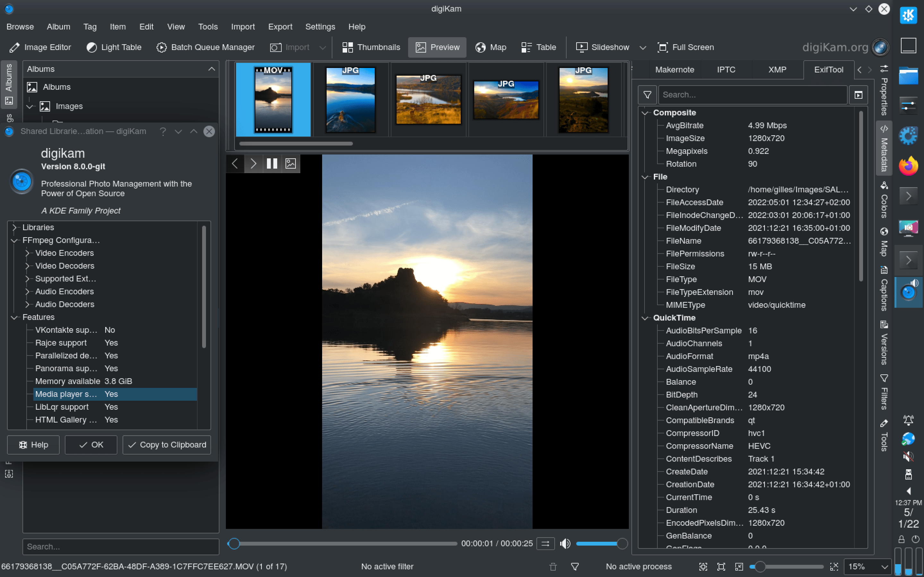This screenshot has height=577, width=924.
Task: Open the Map view
Action: 491,47
